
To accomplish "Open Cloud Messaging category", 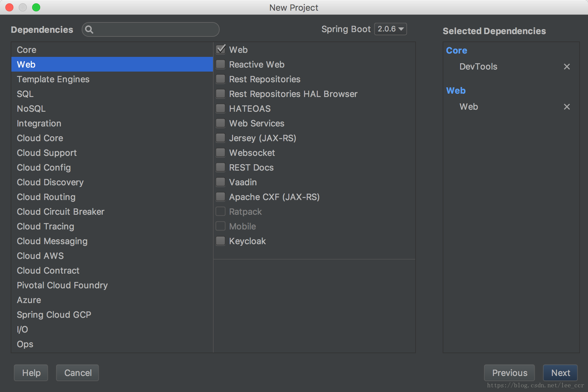I will 112,241.
